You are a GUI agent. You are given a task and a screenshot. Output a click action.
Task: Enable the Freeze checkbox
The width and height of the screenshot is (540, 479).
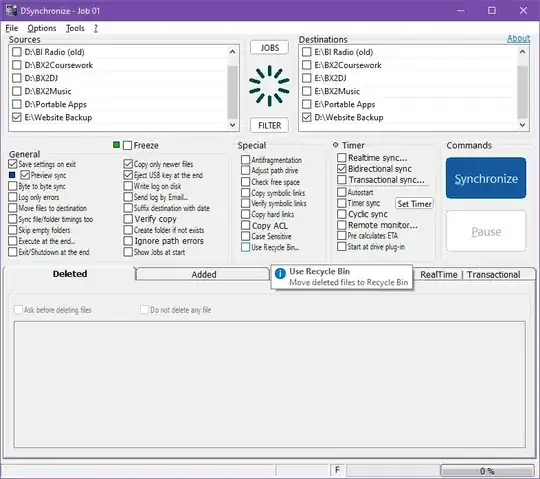coord(127,145)
